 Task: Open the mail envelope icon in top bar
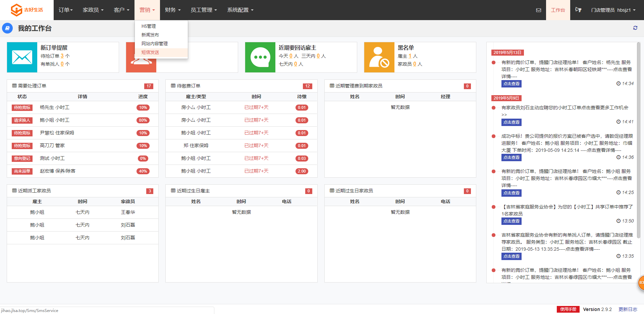tap(538, 10)
